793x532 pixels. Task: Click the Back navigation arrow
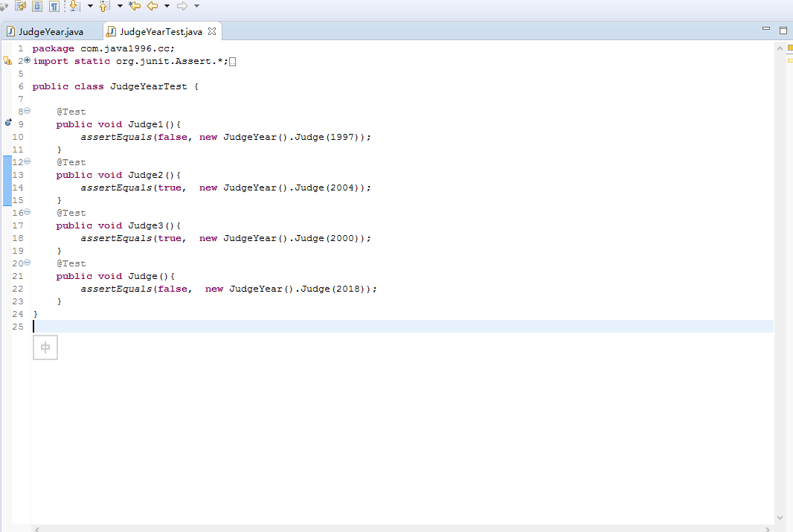coord(152,6)
